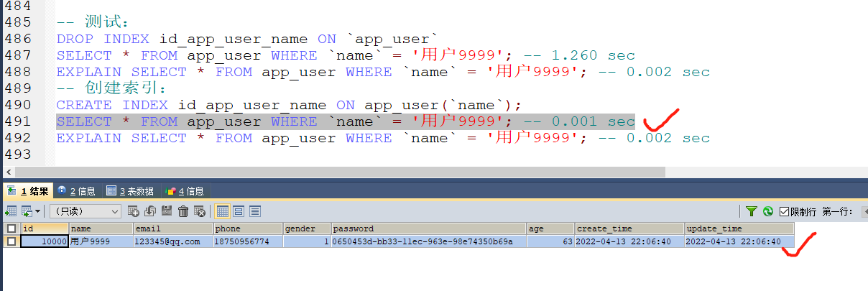Switch to the text view mode icon
This screenshot has height=291, width=868.
click(x=255, y=211)
